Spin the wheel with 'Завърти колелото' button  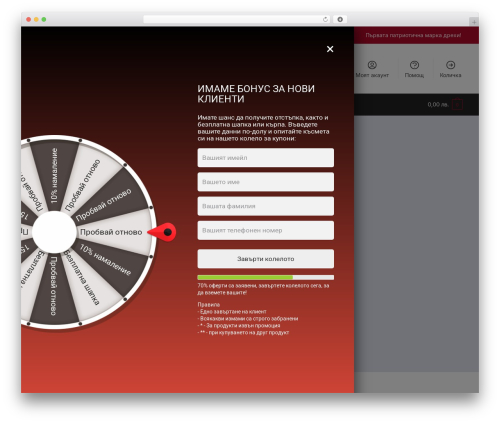pos(265,259)
